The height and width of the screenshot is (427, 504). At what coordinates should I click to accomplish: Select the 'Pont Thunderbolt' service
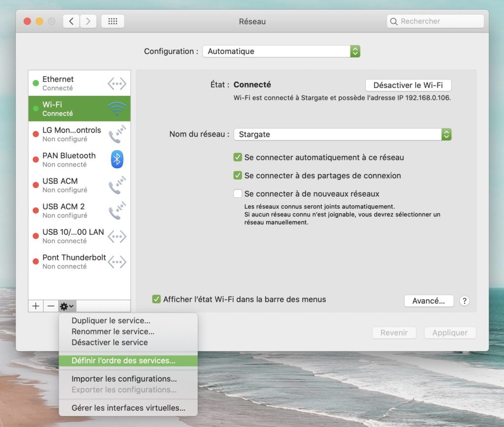point(79,262)
